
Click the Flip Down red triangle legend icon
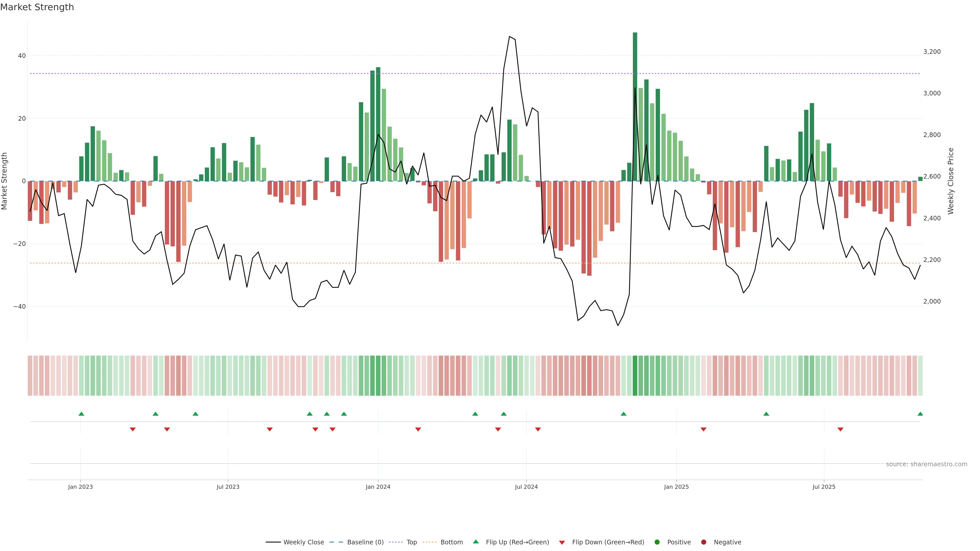[562, 542]
